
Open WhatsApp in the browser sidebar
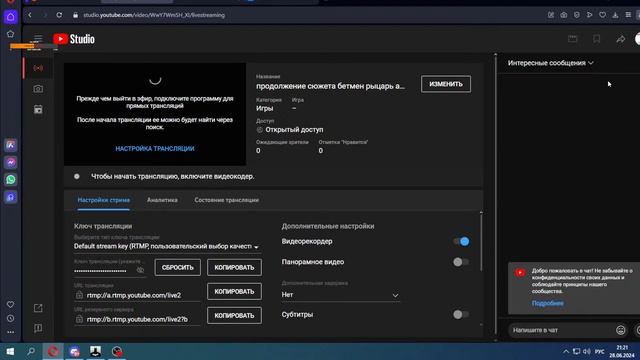click(x=11, y=180)
